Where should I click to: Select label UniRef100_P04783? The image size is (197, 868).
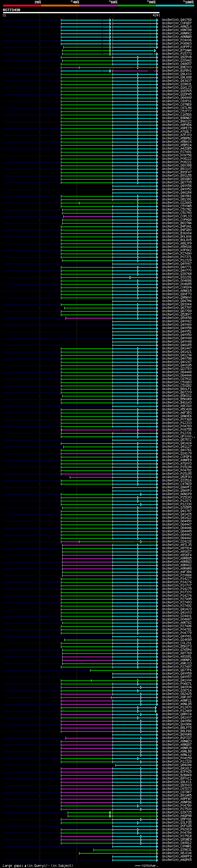click(177, 426)
